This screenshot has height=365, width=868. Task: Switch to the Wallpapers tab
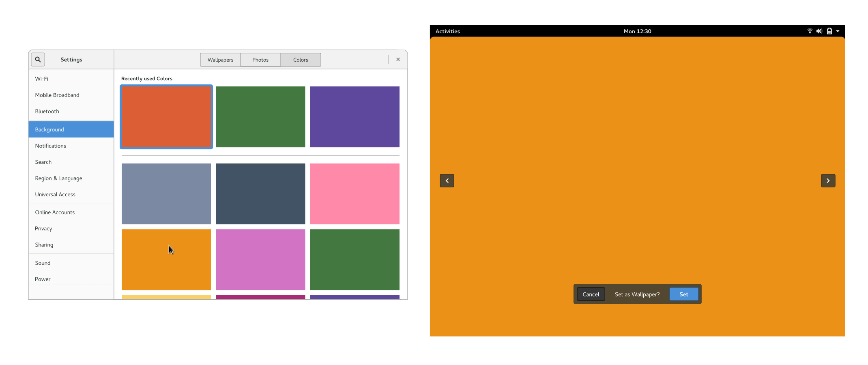click(x=220, y=60)
